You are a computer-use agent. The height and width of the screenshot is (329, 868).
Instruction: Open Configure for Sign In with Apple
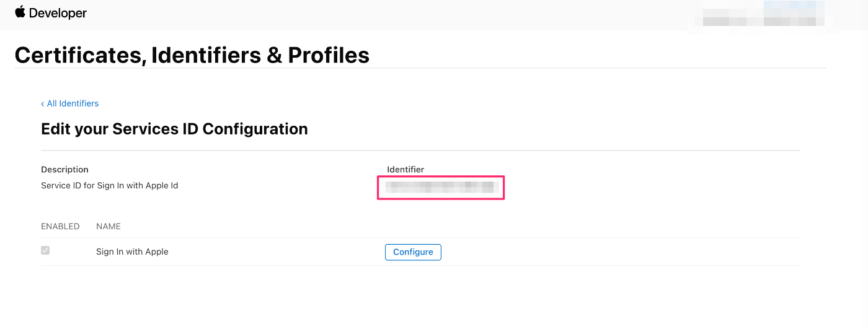pos(413,252)
